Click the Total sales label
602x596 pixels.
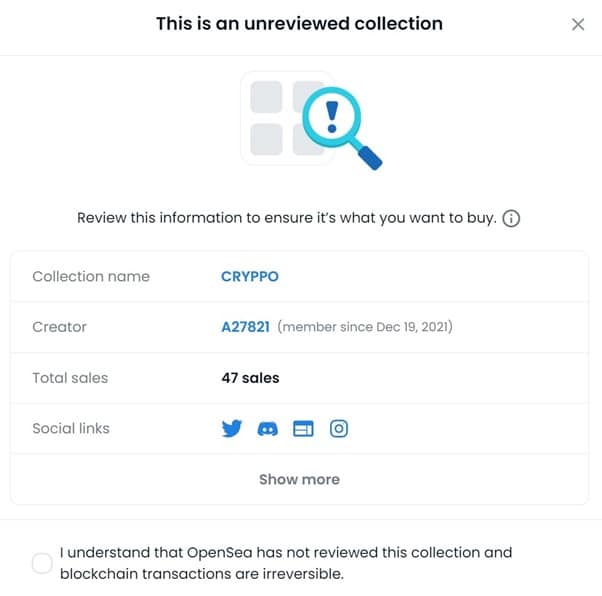pyautogui.click(x=70, y=378)
